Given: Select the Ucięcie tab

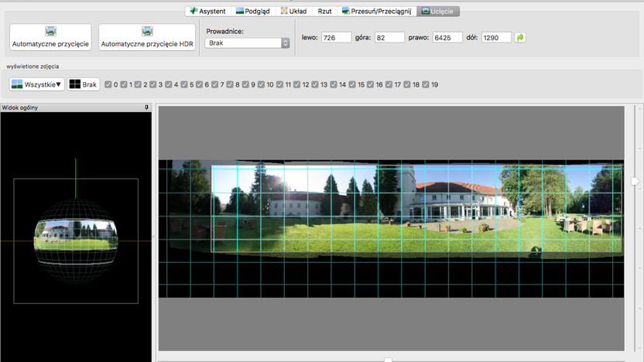Looking at the screenshot, I should point(438,11).
